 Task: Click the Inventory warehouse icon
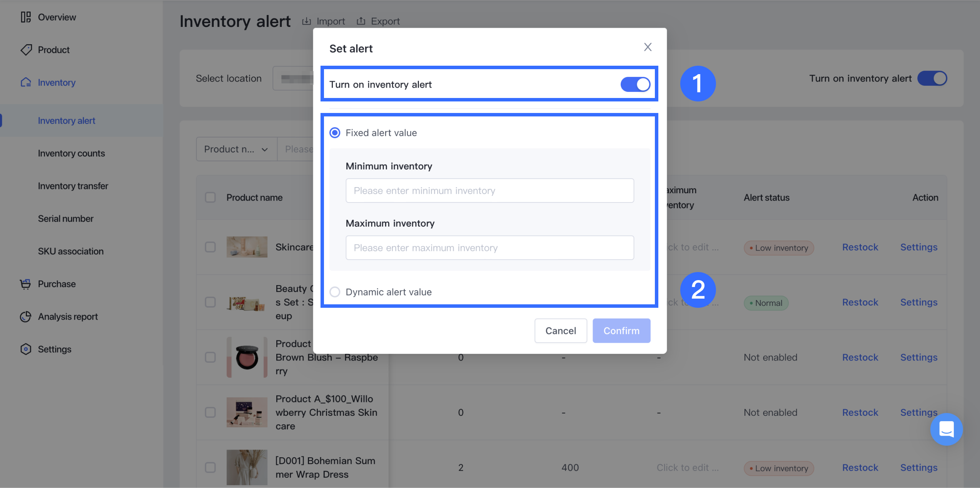tap(26, 83)
